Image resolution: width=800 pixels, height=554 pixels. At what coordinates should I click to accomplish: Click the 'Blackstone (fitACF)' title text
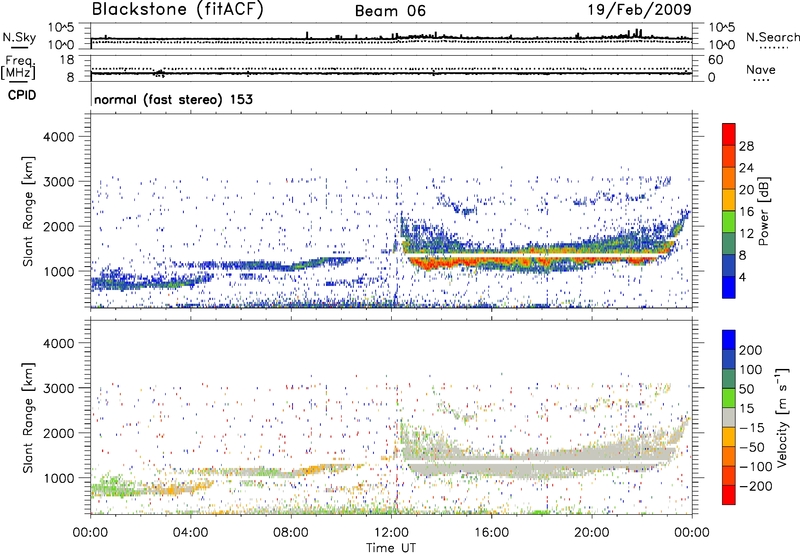tap(177, 9)
